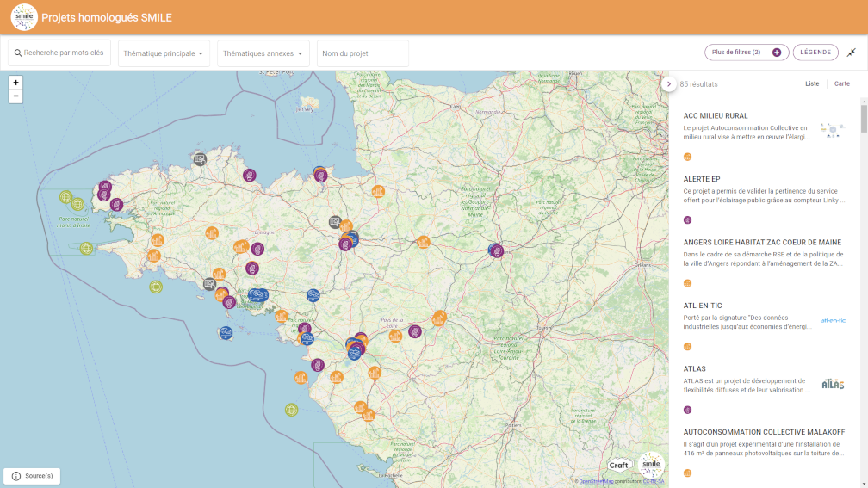Click the Nom du projet field

coord(363,53)
